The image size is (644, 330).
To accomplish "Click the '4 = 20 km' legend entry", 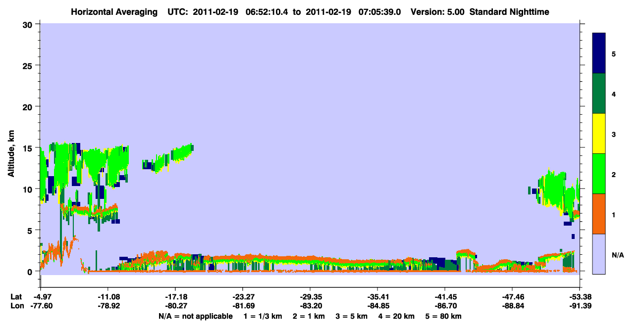I will click(398, 316).
